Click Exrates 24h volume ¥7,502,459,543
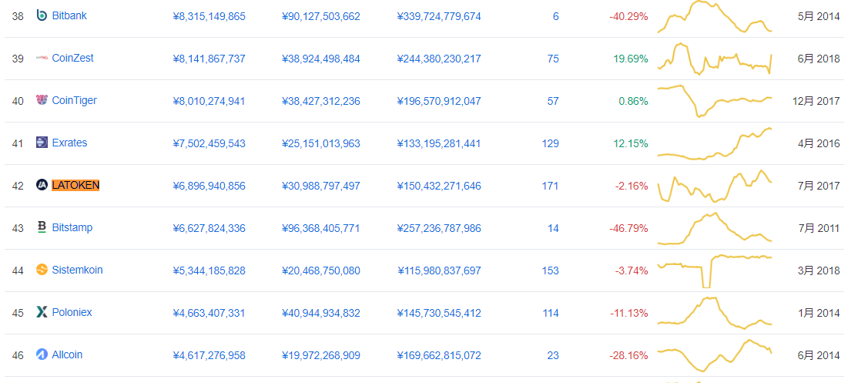 [209, 143]
